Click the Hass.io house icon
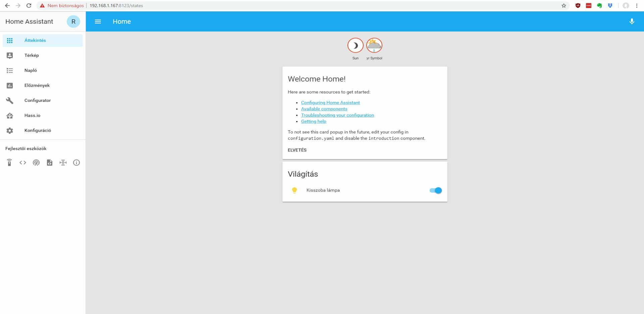The image size is (644, 314). click(x=10, y=116)
